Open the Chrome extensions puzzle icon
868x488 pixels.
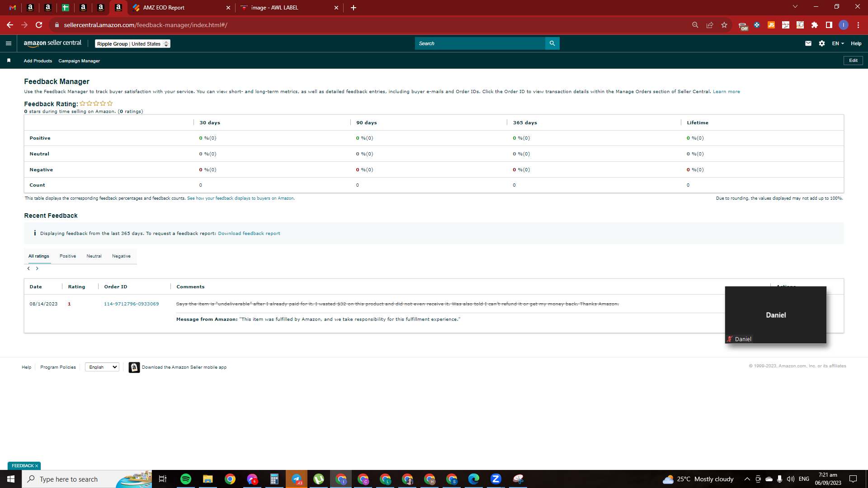815,25
